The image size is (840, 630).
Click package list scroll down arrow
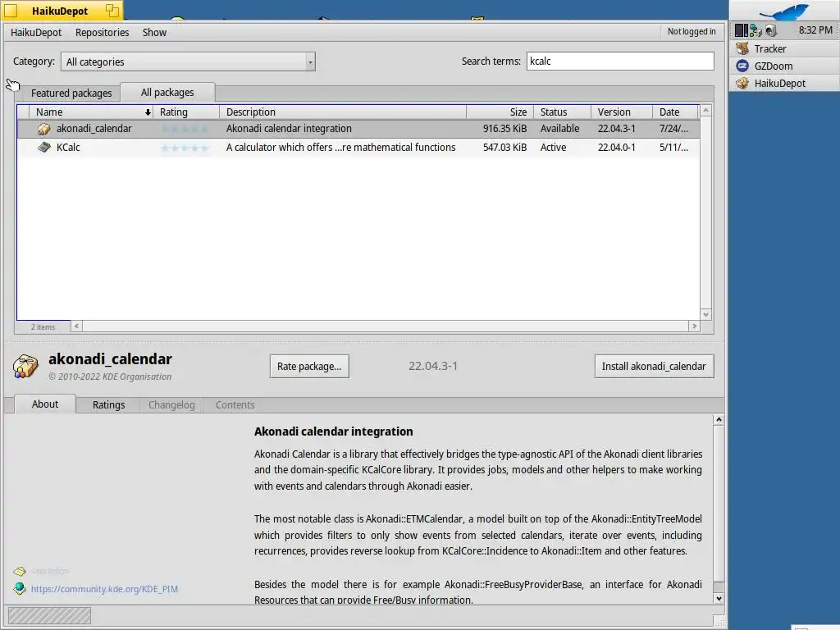click(706, 314)
